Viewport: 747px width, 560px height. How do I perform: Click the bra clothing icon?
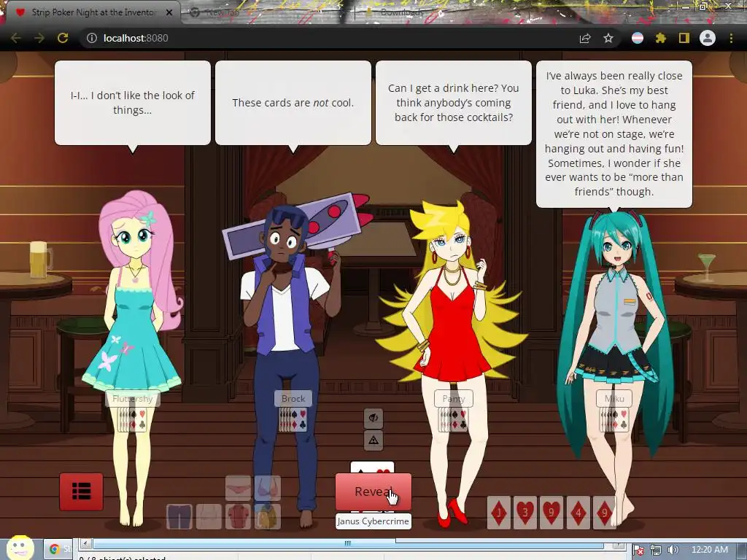pos(268,488)
